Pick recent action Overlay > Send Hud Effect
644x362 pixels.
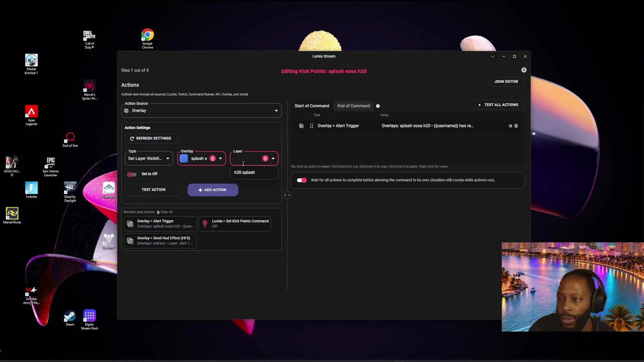coord(161,240)
